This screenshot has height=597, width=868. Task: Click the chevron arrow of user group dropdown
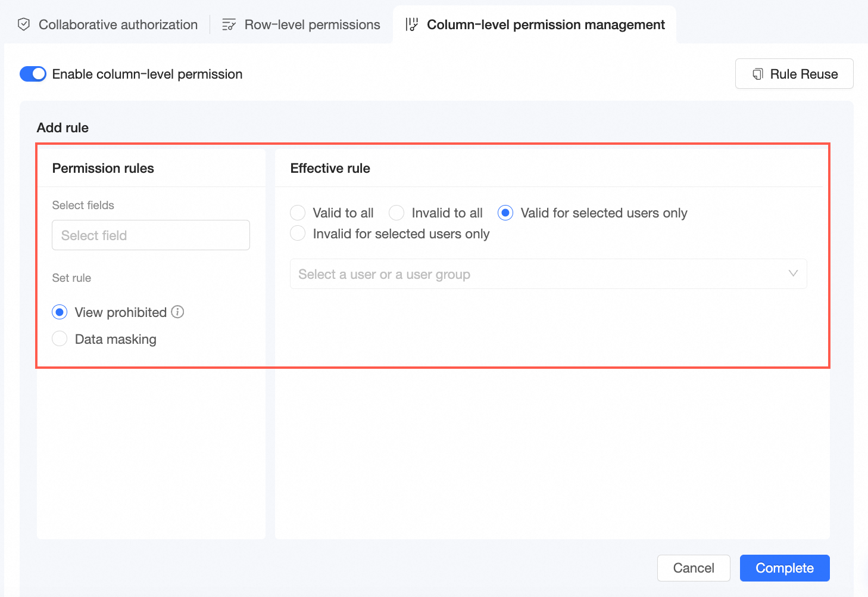(793, 273)
